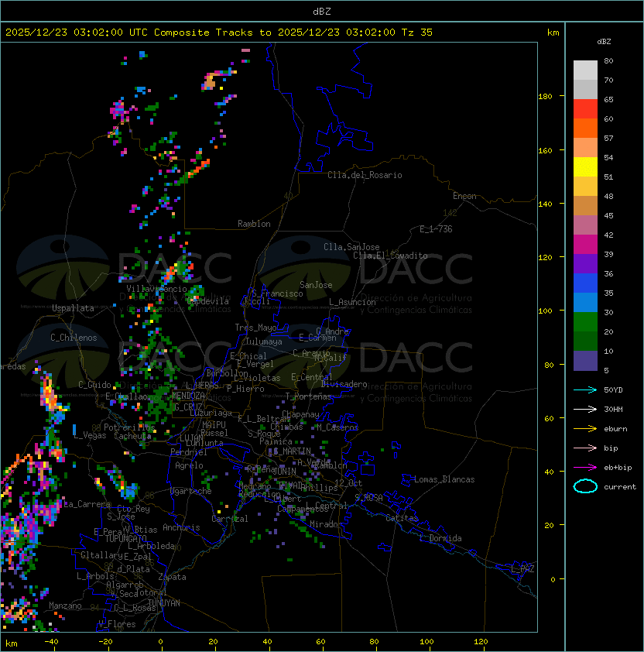Click the 'Carrizal' map label

tap(230, 519)
